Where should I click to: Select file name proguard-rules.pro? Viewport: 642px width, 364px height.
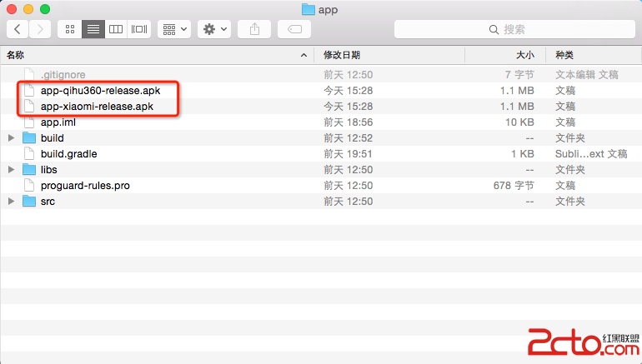[85, 186]
